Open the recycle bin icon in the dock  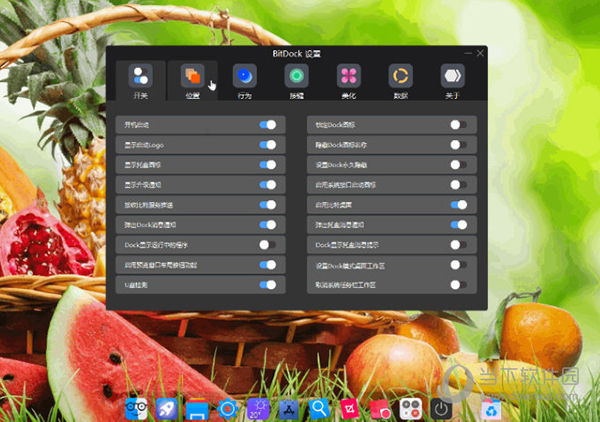click(x=491, y=409)
